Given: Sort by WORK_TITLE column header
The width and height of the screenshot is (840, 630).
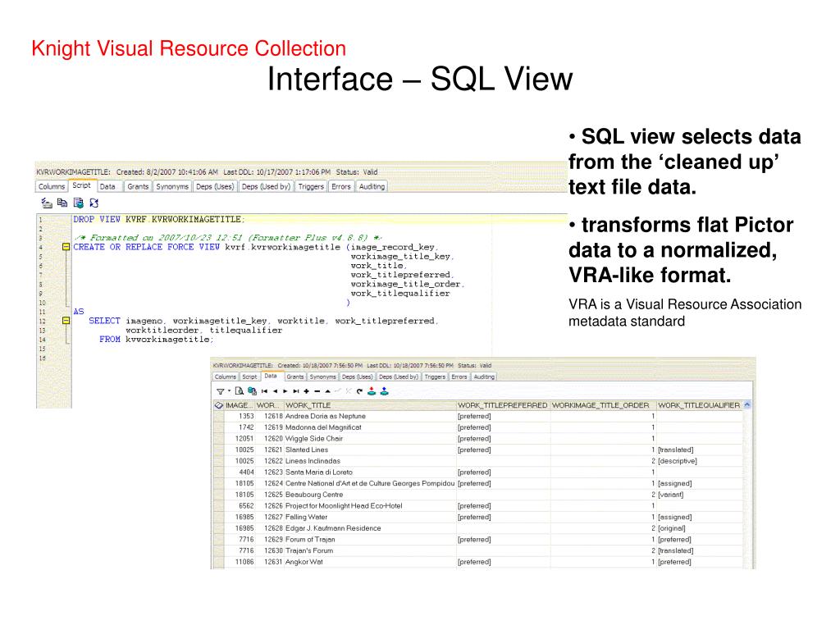Looking at the screenshot, I should tap(370, 405).
